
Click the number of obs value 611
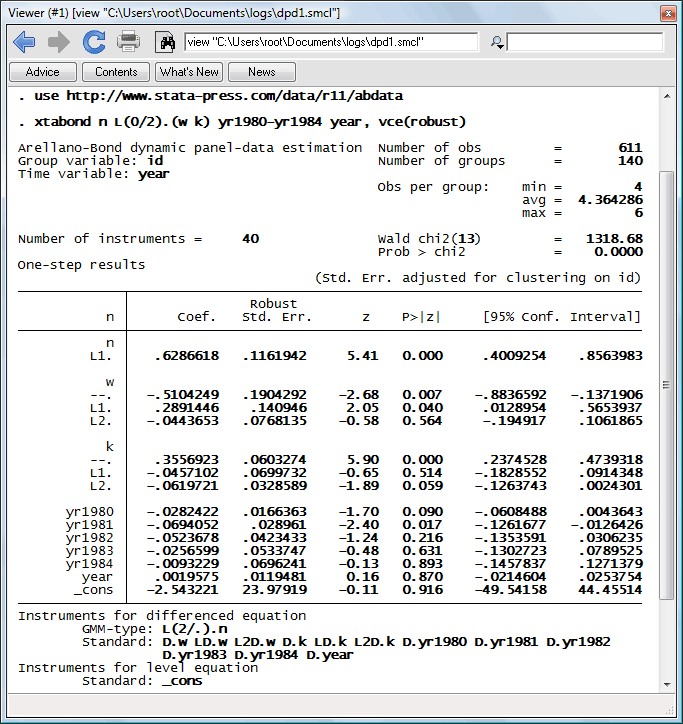coord(630,148)
